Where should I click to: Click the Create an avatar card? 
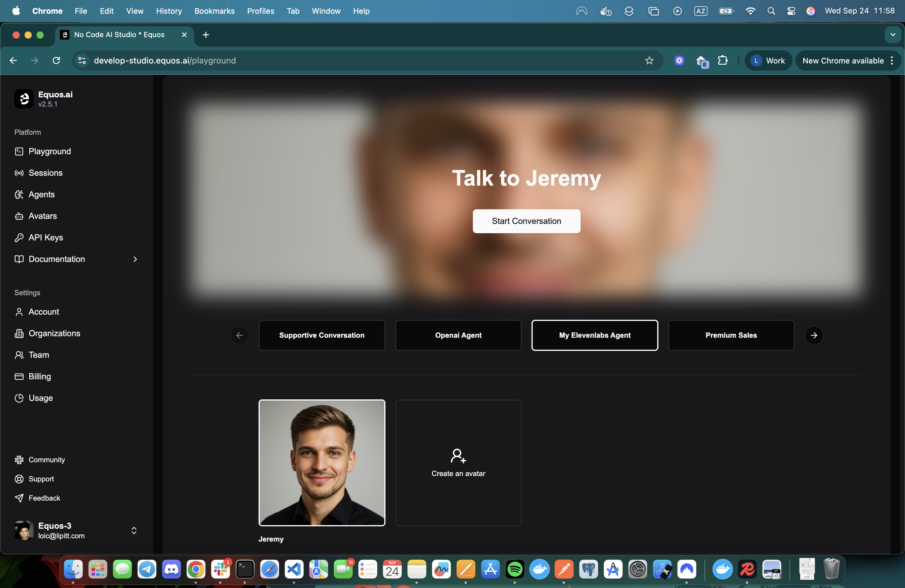pyautogui.click(x=458, y=463)
